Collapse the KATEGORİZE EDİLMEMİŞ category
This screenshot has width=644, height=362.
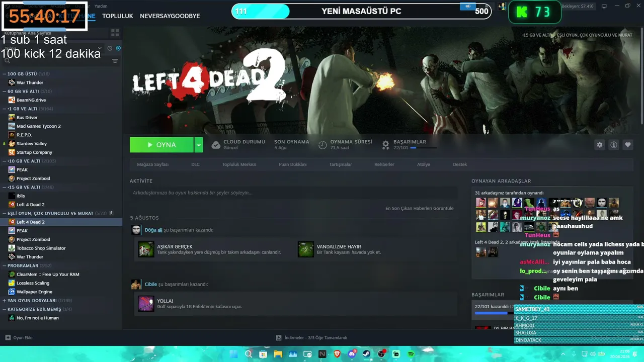(5, 309)
